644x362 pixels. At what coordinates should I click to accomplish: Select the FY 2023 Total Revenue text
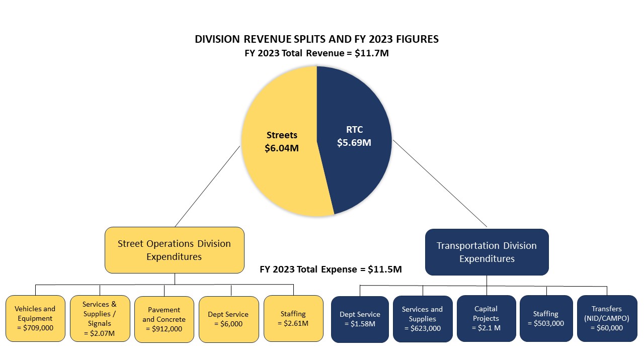(317, 52)
